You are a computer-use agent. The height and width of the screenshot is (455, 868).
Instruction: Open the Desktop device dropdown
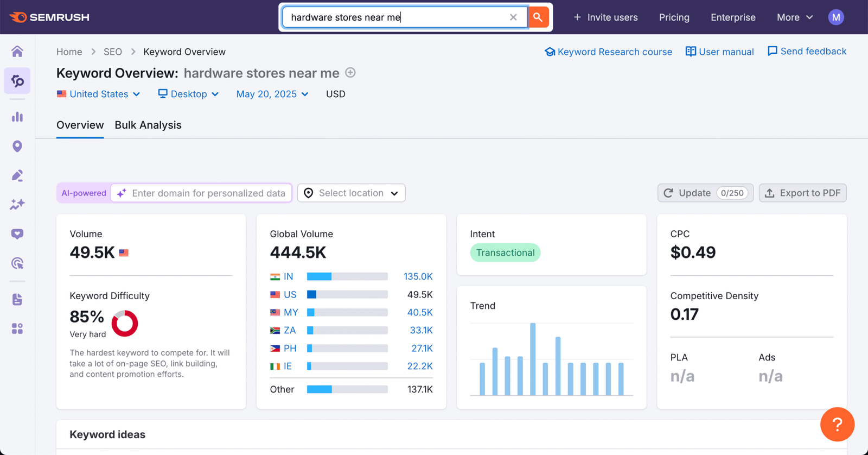pos(188,94)
